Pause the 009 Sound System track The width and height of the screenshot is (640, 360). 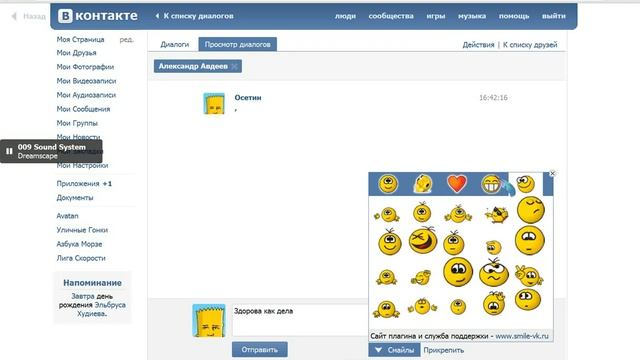[x=9, y=151]
